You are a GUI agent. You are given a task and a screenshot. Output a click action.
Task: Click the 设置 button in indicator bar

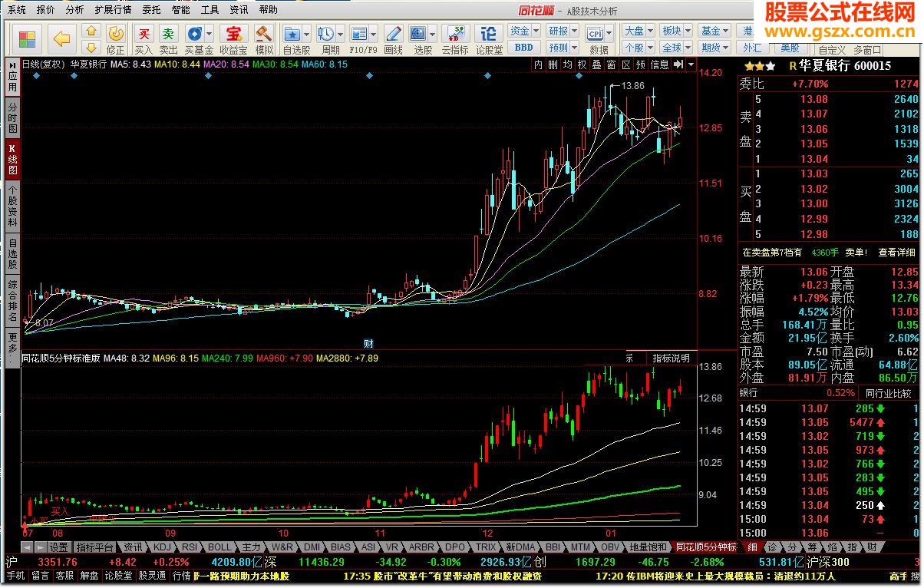pyautogui.click(x=58, y=547)
